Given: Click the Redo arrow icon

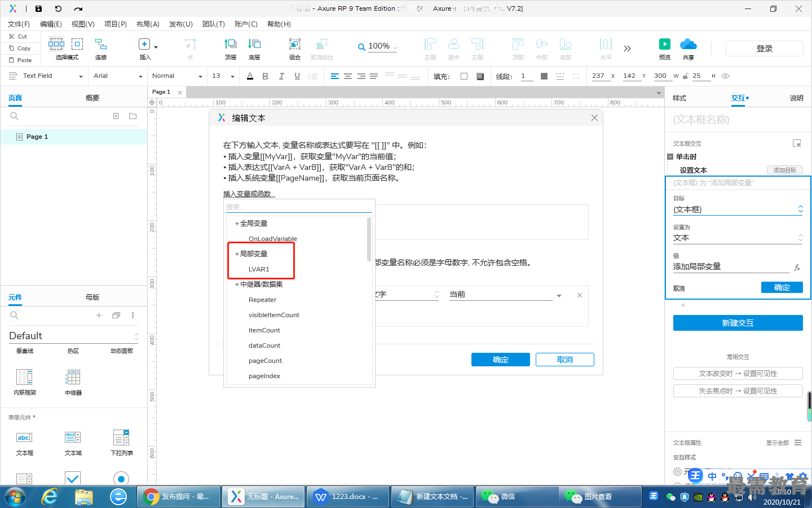Looking at the screenshot, I should click(78, 8).
